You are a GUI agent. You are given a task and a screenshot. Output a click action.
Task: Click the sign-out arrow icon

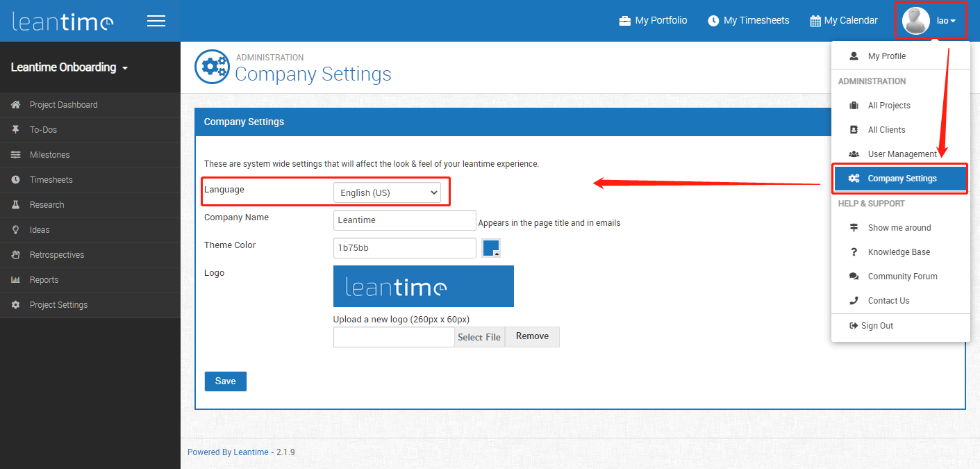854,326
